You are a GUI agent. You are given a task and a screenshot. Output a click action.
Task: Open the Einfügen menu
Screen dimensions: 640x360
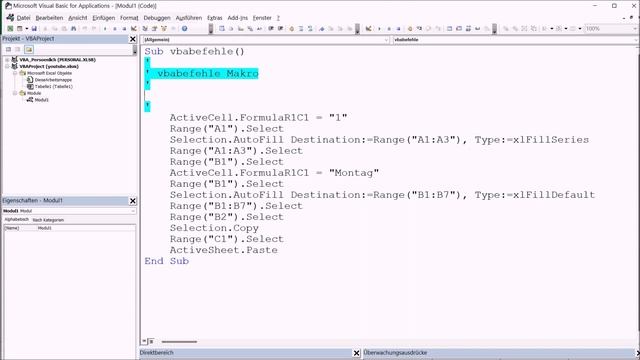click(x=104, y=18)
